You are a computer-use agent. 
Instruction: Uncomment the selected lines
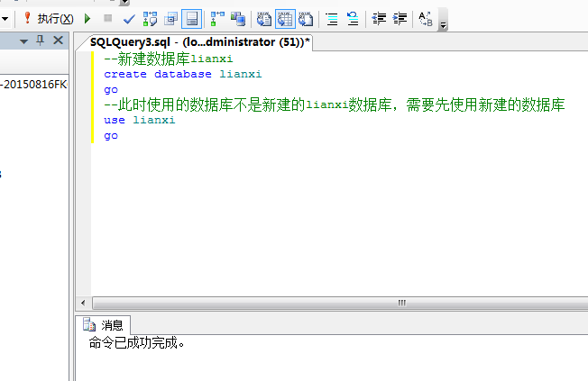353,19
